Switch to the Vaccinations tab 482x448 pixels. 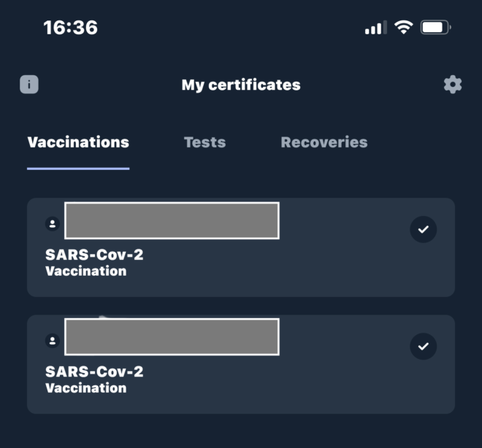78,142
